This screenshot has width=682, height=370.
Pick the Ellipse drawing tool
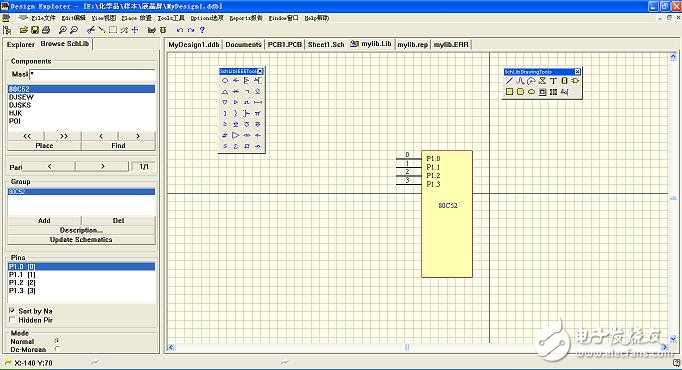[x=531, y=92]
